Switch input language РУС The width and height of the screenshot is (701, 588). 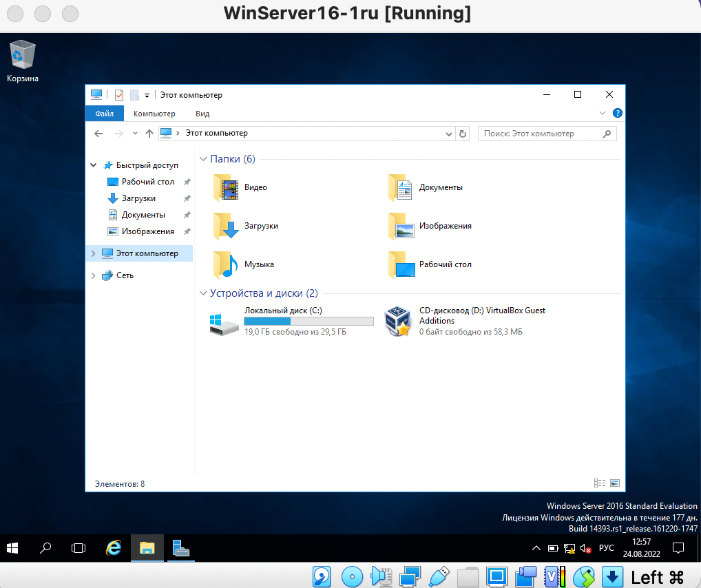(606, 548)
